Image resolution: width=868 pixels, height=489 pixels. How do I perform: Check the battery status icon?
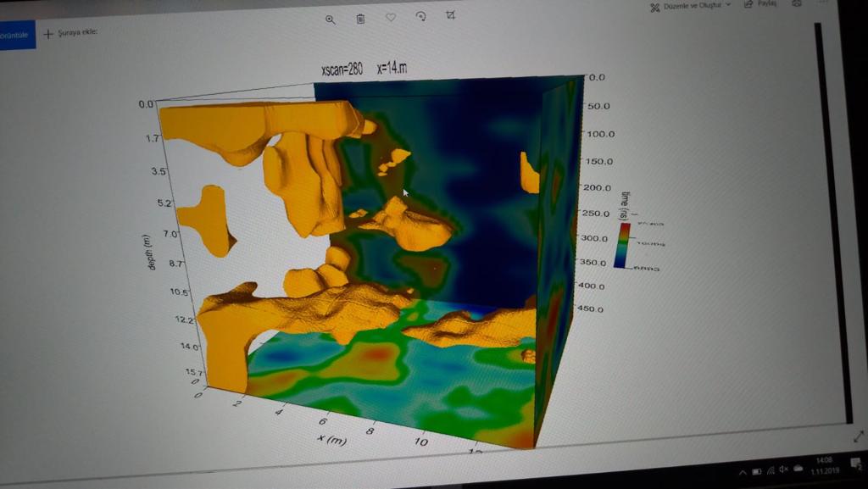point(756,470)
